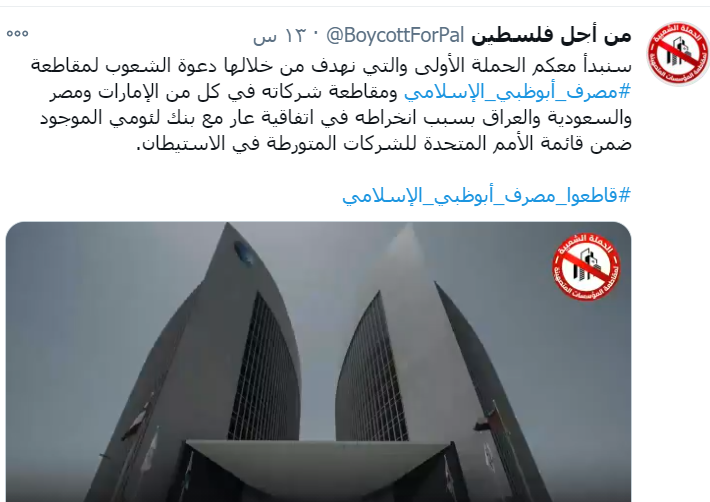This screenshot has width=710, height=502.
Task: Click the first line of tweet text
Action: coord(331,66)
